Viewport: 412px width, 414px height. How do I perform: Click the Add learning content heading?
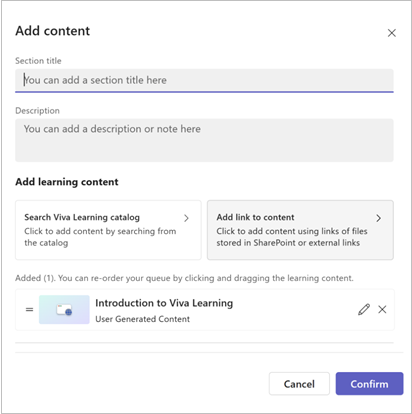67,182
